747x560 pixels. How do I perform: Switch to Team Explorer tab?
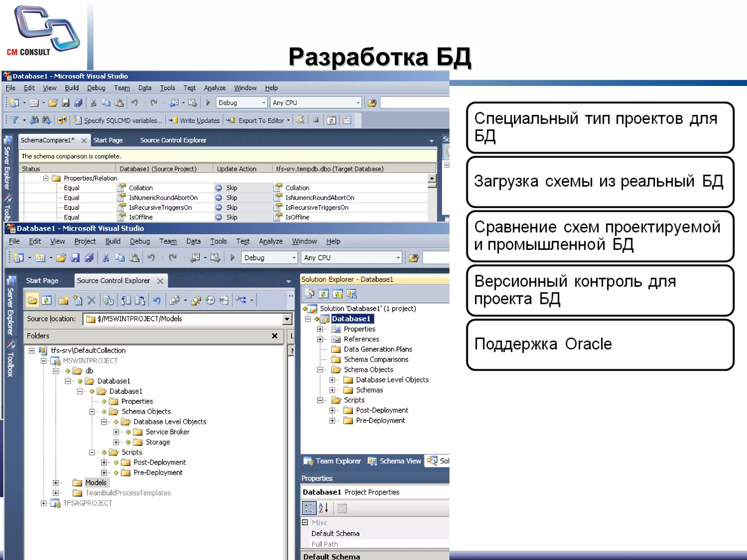tap(332, 461)
